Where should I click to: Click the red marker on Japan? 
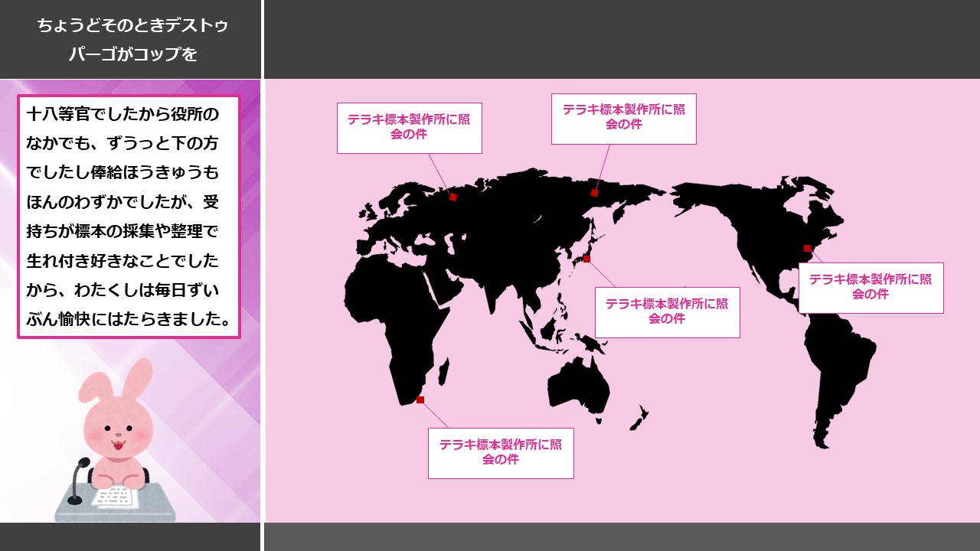pos(586,259)
